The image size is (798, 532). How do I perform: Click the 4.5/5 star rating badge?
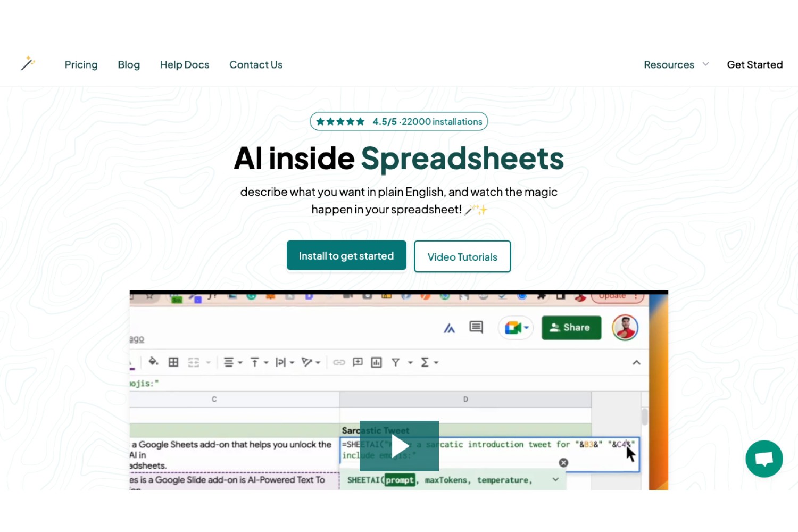[x=399, y=121]
